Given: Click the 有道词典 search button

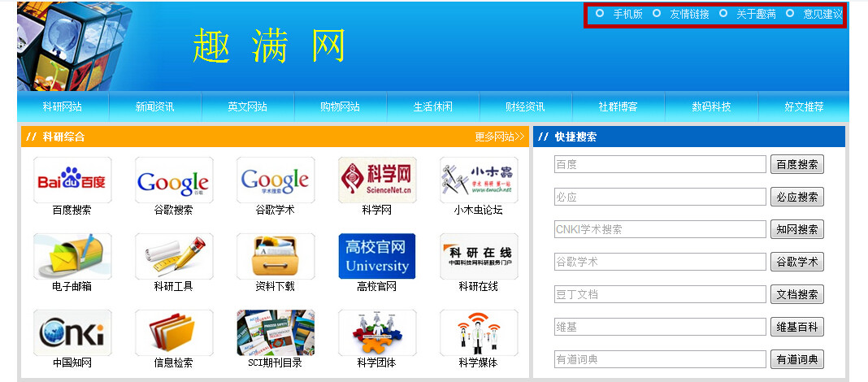Looking at the screenshot, I should pos(797,359).
